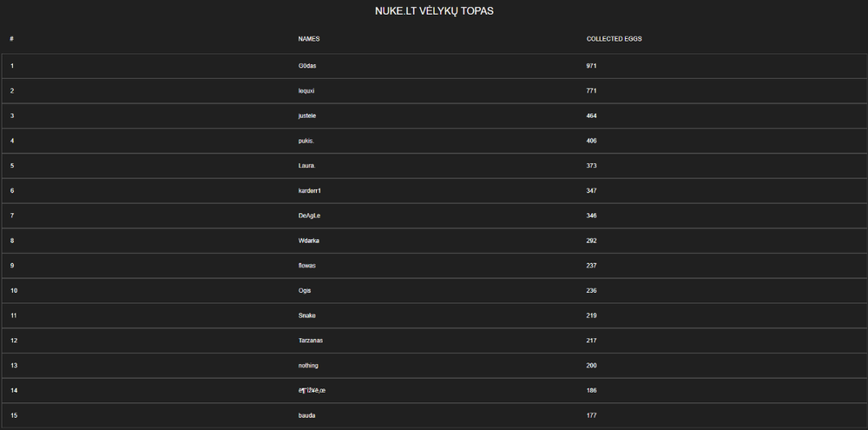
Task: Click the karderr1 player name
Action: pos(310,191)
